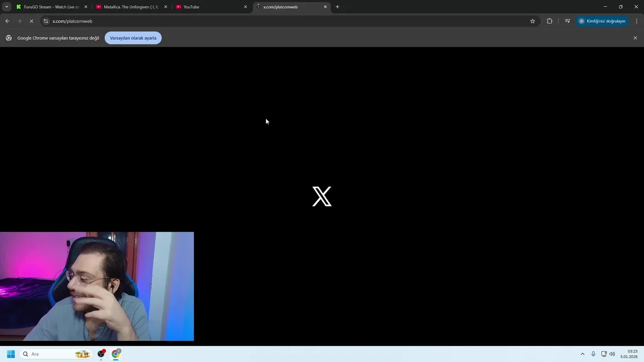Close the x.com/platcornweb tab
The width and height of the screenshot is (644, 362).
pos(325,7)
